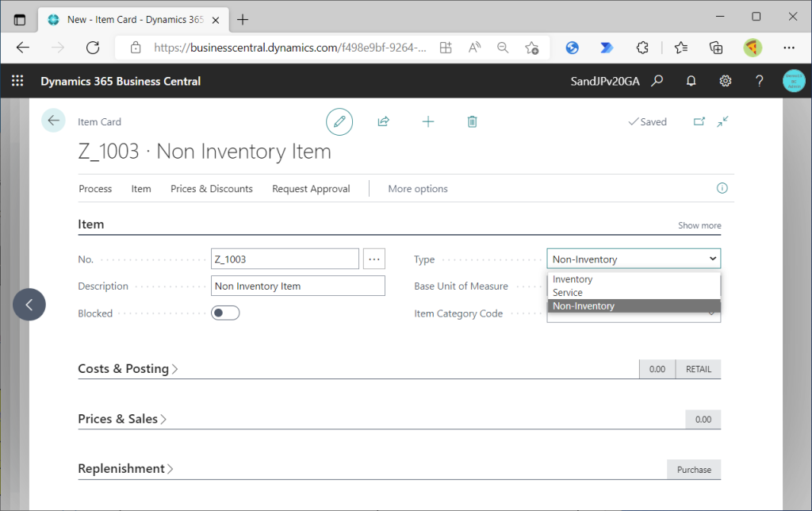Click the Description field with Non Inventory Item
Viewport: 812px width, 511px height.
(298, 286)
